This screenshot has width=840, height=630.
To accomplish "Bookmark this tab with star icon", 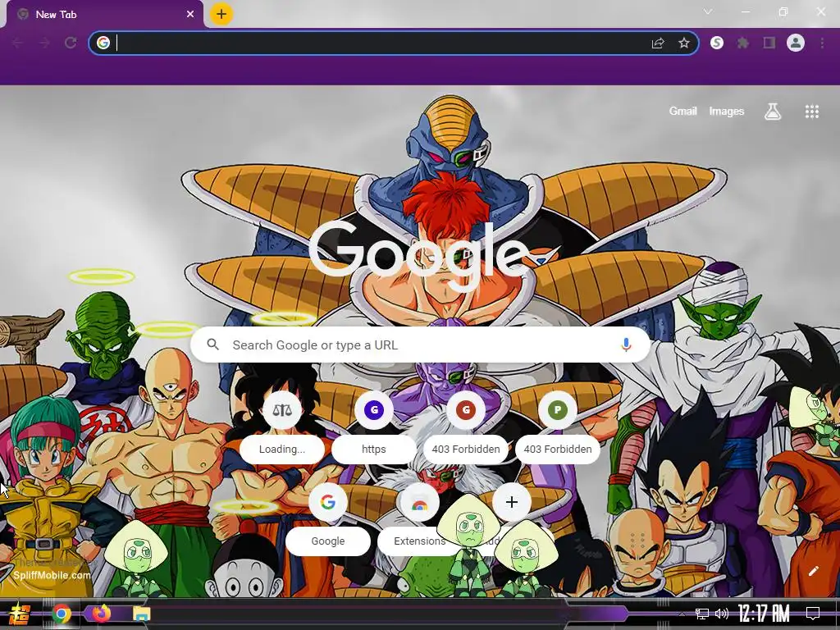I will pos(684,43).
